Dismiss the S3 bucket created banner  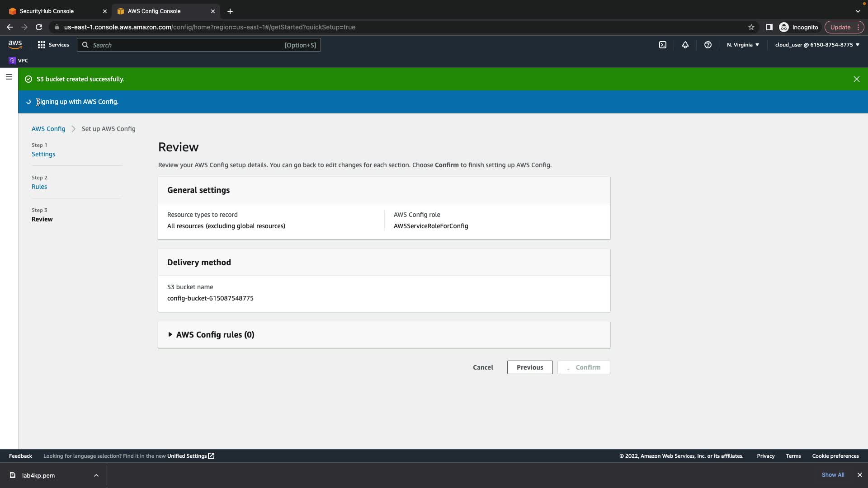click(x=856, y=79)
